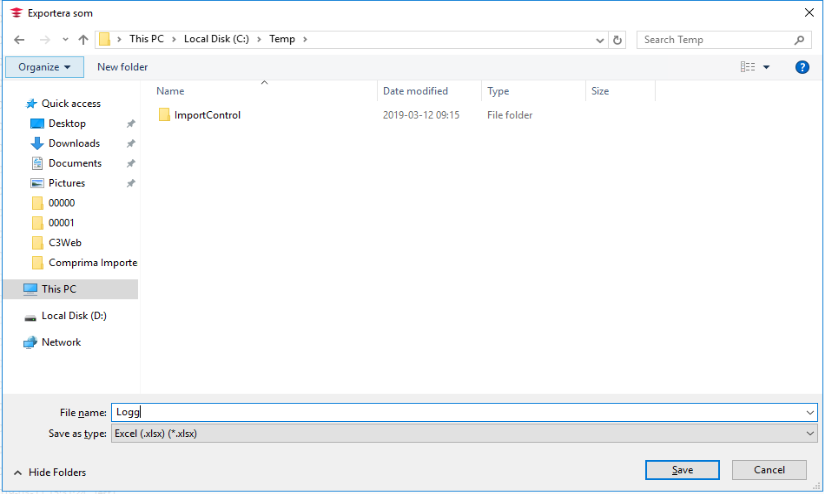
Task: Open Local Disk (D:) in sidebar
Action: pos(73,316)
